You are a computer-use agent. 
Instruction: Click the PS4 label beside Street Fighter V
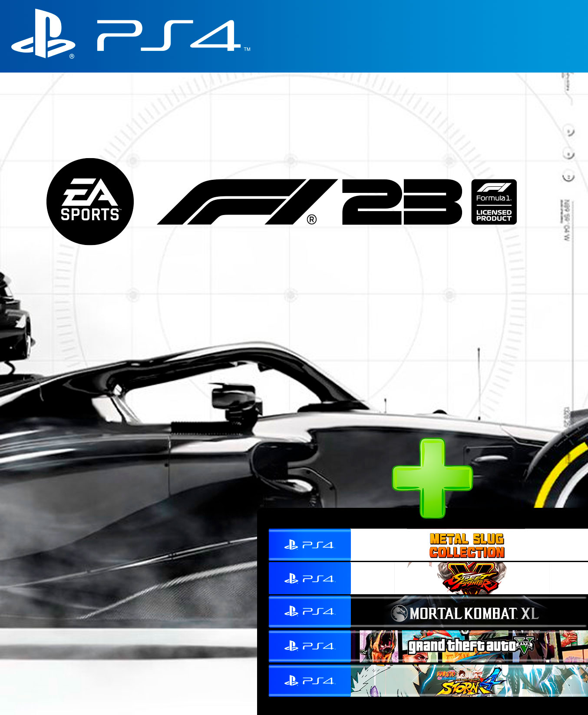(310, 578)
